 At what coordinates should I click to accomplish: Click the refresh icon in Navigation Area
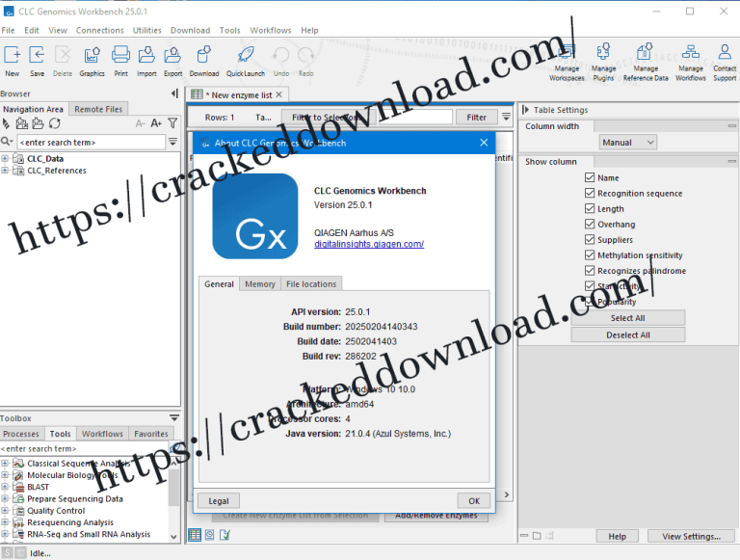coord(55,123)
